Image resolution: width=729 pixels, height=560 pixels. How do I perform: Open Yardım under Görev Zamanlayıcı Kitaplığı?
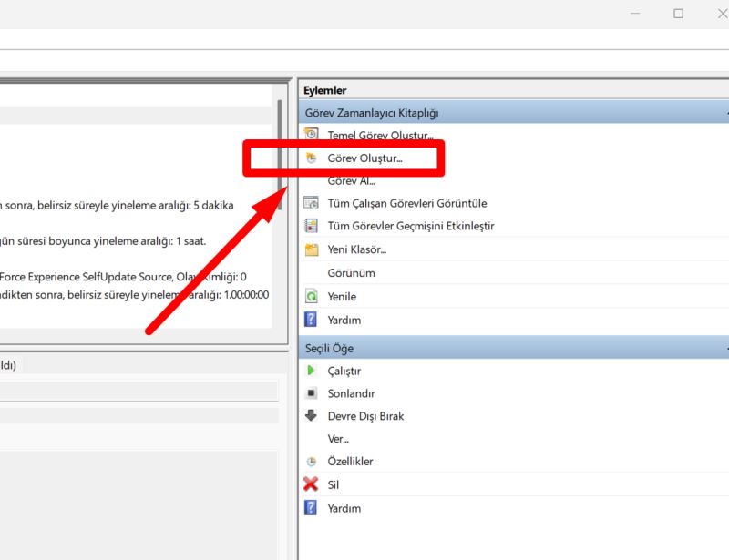point(344,320)
